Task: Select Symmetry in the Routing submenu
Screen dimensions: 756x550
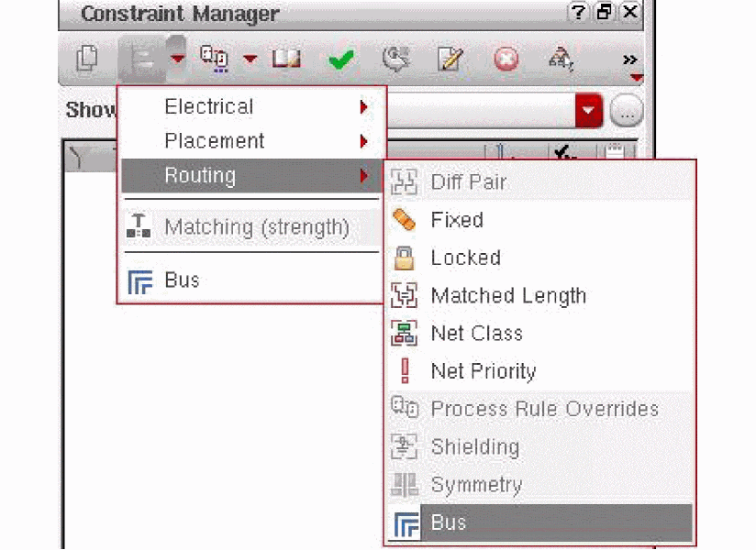Action: click(x=540, y=485)
